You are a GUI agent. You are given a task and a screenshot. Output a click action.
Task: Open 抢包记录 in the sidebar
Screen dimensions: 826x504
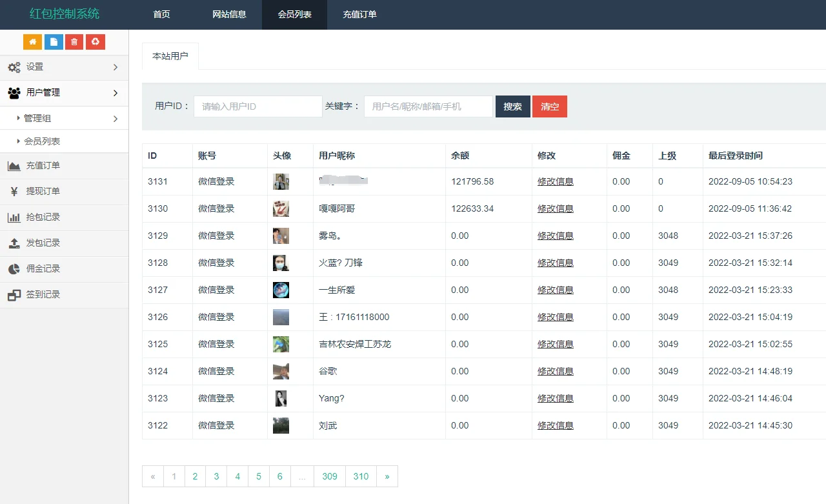point(43,217)
